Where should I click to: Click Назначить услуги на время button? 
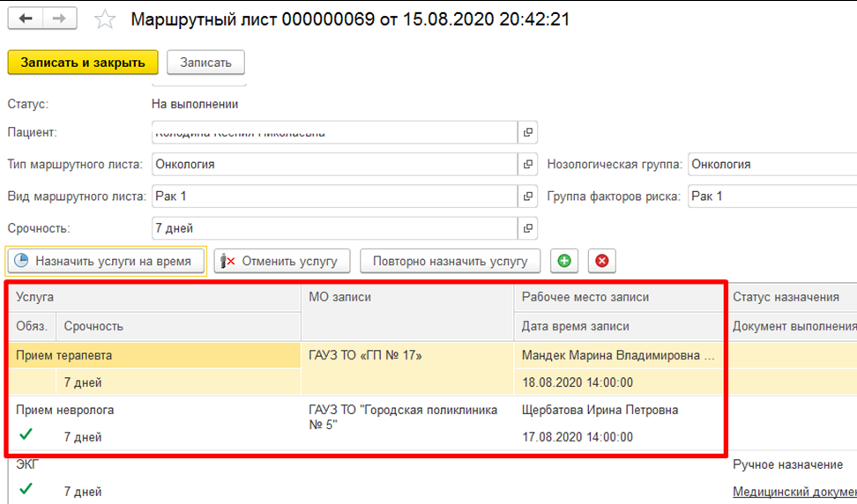click(106, 261)
